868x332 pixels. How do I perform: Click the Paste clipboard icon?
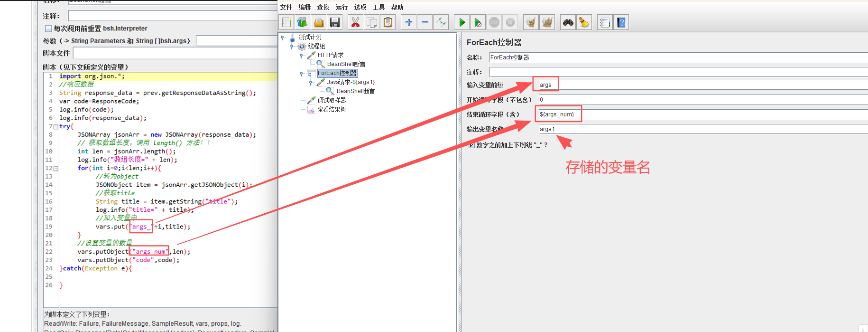point(388,22)
